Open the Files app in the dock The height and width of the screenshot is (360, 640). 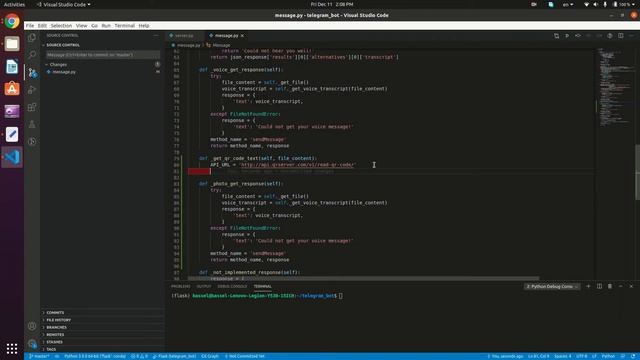[x=12, y=44]
